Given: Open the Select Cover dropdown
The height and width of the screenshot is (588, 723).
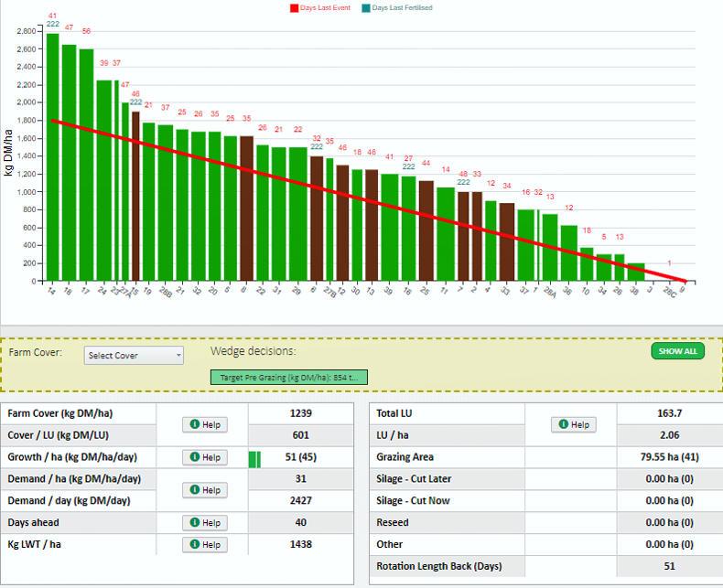Looking at the screenshot, I should tap(134, 356).
